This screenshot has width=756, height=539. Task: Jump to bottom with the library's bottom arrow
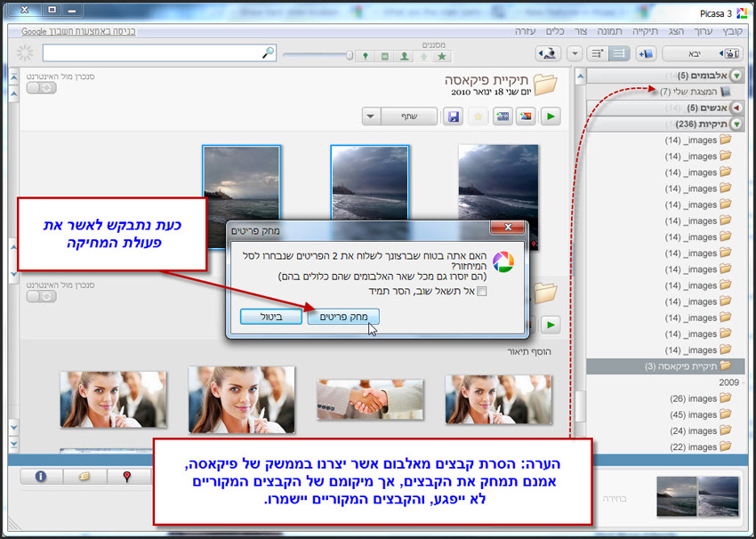[x=14, y=444]
